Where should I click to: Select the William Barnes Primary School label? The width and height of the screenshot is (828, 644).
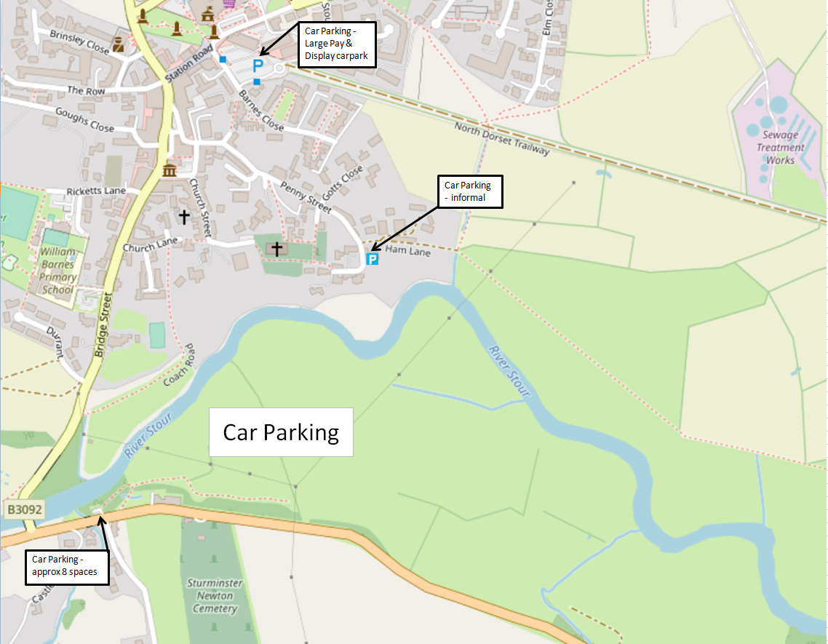[57, 271]
